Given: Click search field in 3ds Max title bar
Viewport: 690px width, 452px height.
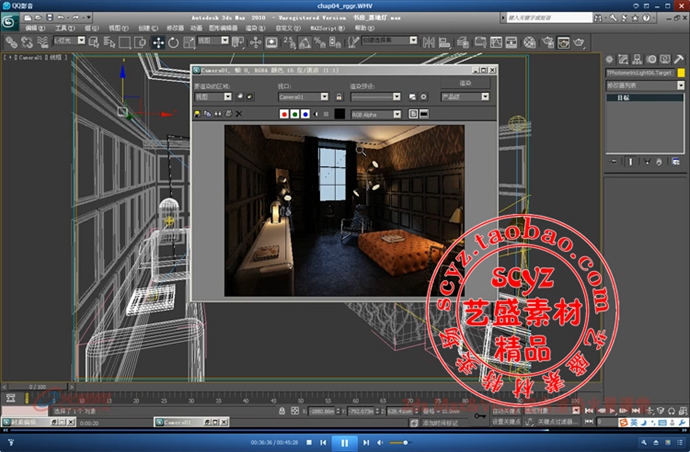Looking at the screenshot, I should (x=549, y=18).
